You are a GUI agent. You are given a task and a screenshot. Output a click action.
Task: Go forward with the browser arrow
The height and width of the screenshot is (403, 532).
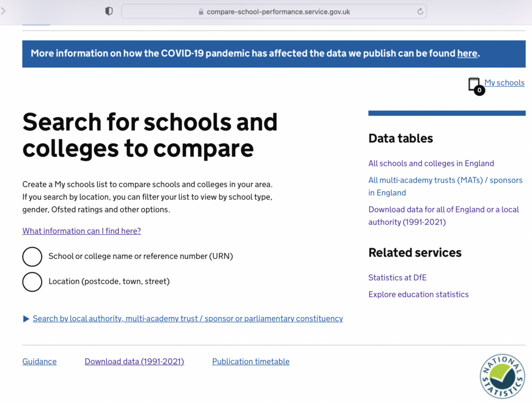3,11
